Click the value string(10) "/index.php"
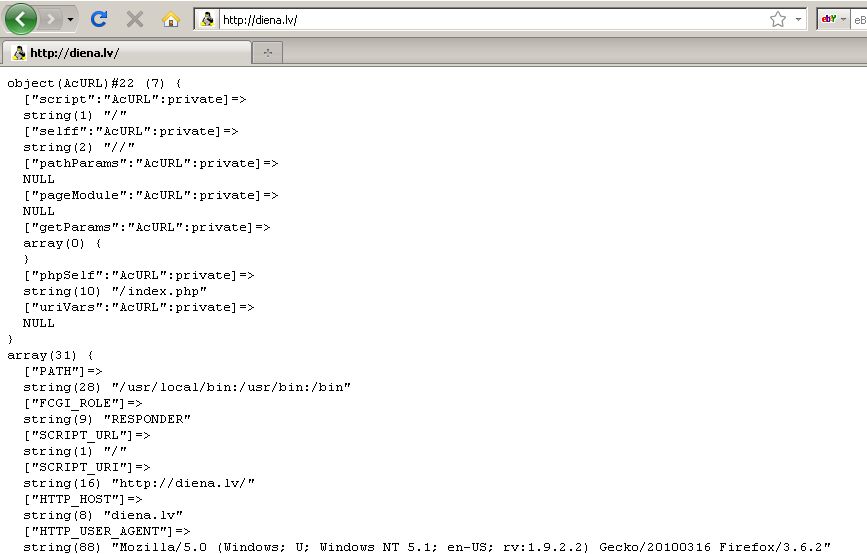867x554 pixels. [115, 291]
